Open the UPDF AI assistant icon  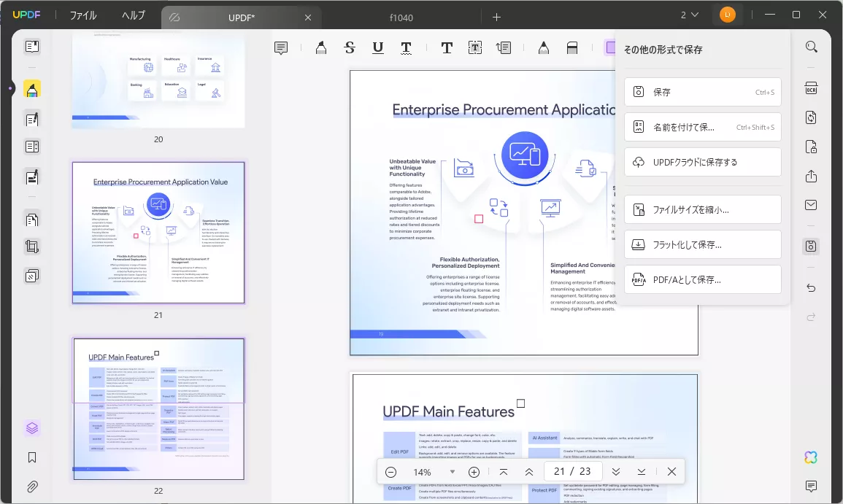click(811, 457)
